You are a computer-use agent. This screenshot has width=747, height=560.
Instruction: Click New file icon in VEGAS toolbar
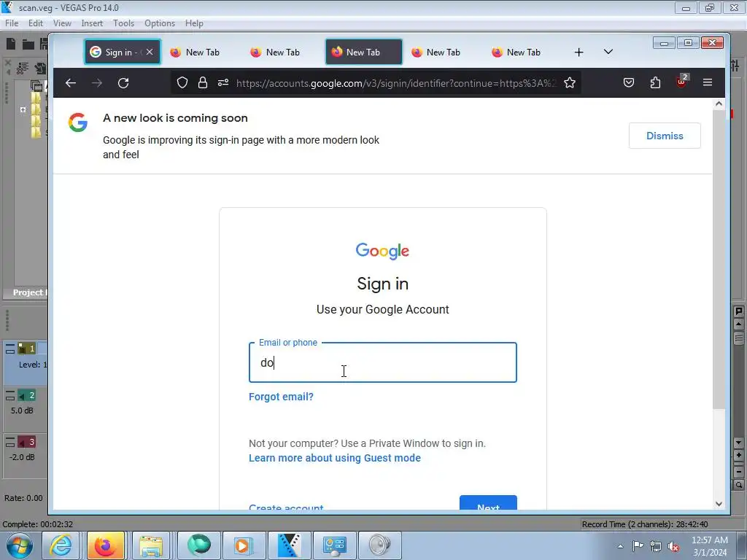tap(10, 44)
